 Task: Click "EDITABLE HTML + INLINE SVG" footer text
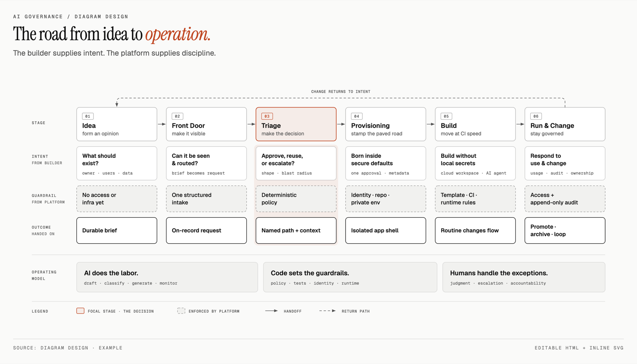pyautogui.click(x=579, y=348)
